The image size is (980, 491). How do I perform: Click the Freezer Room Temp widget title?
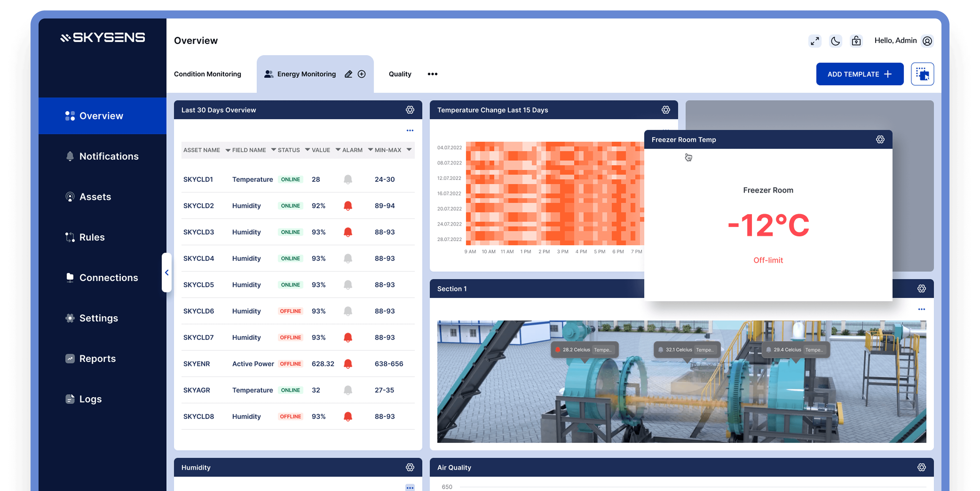tap(684, 140)
